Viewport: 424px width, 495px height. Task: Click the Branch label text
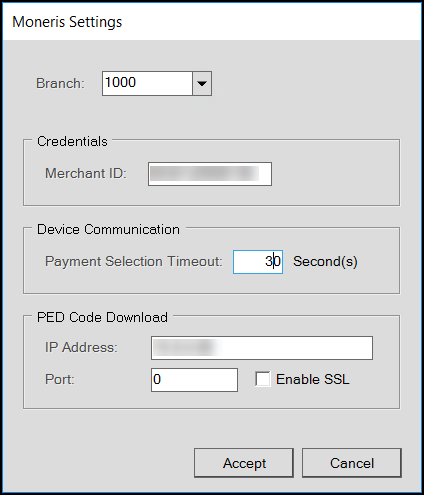60,83
